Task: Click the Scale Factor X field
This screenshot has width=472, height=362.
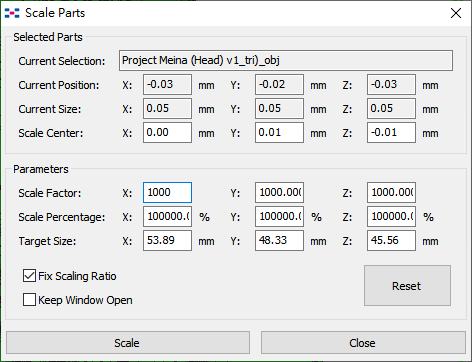Action: pyautogui.click(x=167, y=193)
